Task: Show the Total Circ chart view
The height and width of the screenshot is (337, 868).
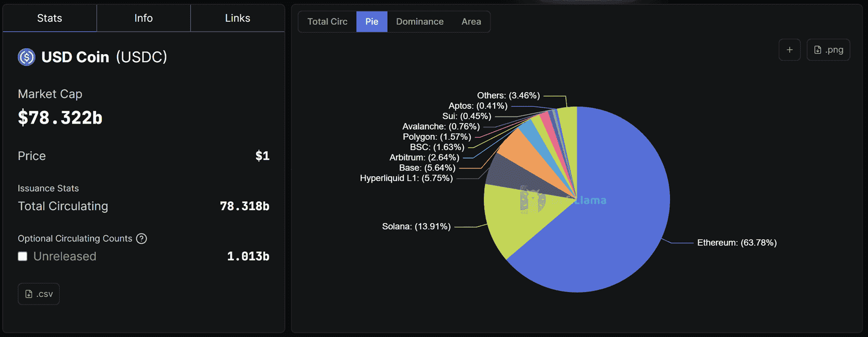Action: click(x=327, y=22)
